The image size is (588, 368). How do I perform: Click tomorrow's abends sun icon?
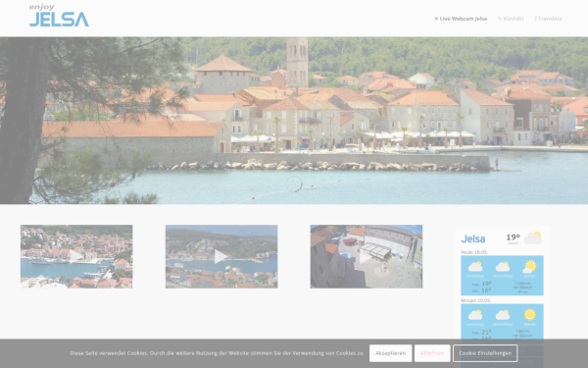[530, 314]
